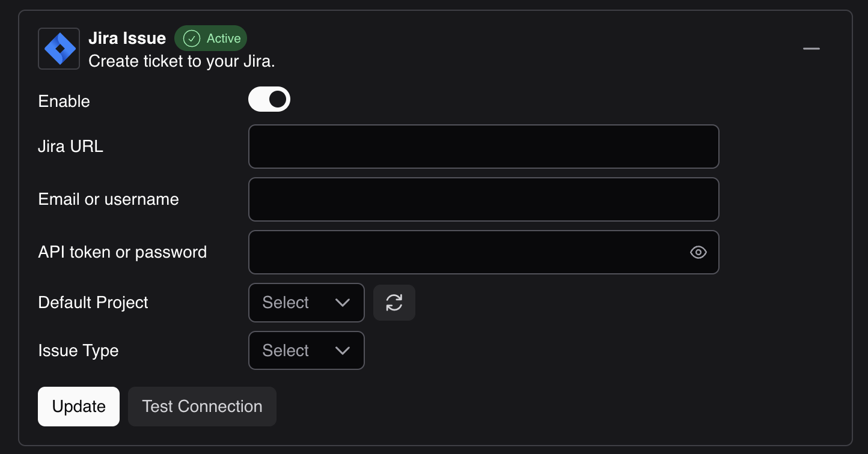Click the Default Project label
Image resolution: width=868 pixels, height=454 pixels.
[93, 303]
